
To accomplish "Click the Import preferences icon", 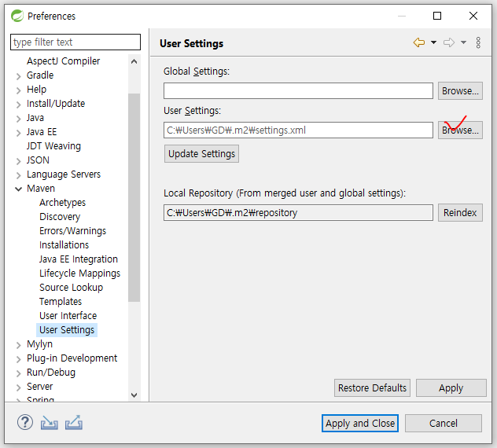I will tap(49, 423).
